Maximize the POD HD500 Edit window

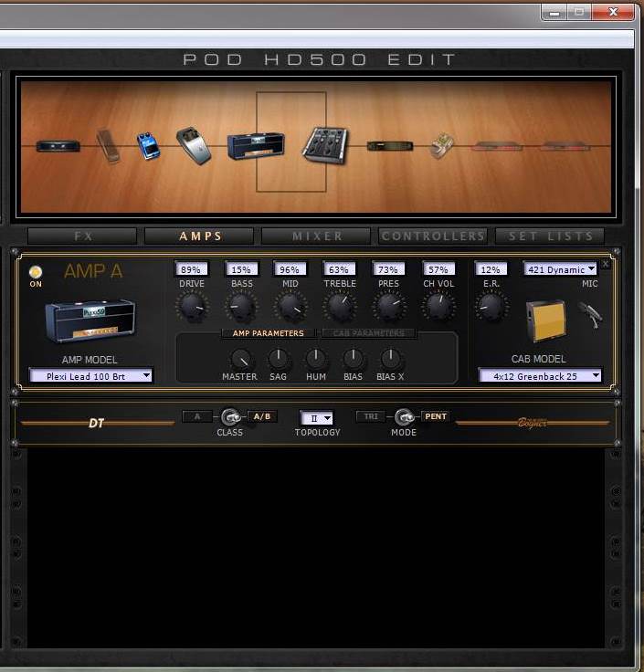click(x=579, y=12)
